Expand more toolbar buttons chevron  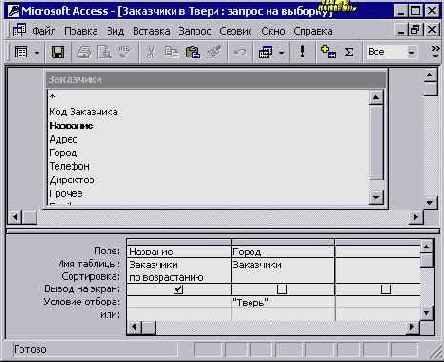tap(435, 51)
